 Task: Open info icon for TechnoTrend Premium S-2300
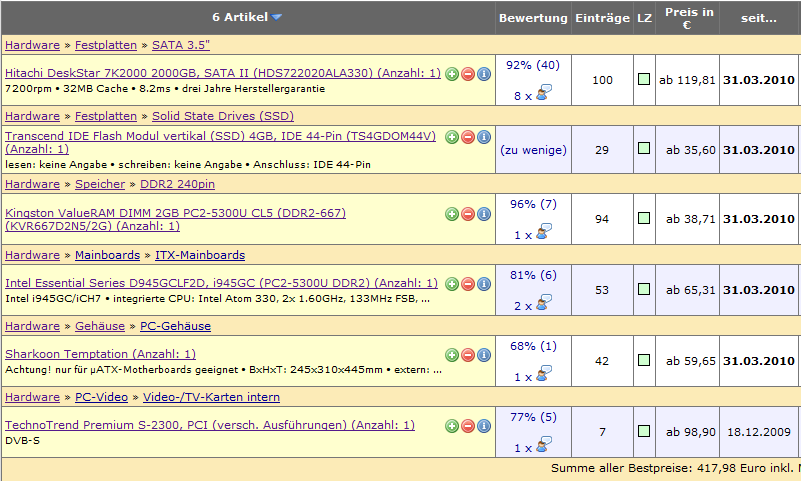[x=484, y=426]
